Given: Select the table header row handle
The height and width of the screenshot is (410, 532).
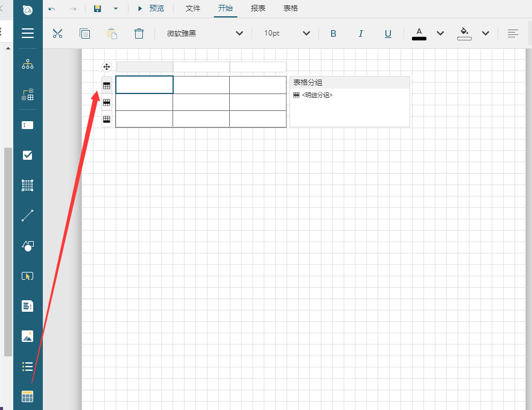Looking at the screenshot, I should [x=107, y=86].
